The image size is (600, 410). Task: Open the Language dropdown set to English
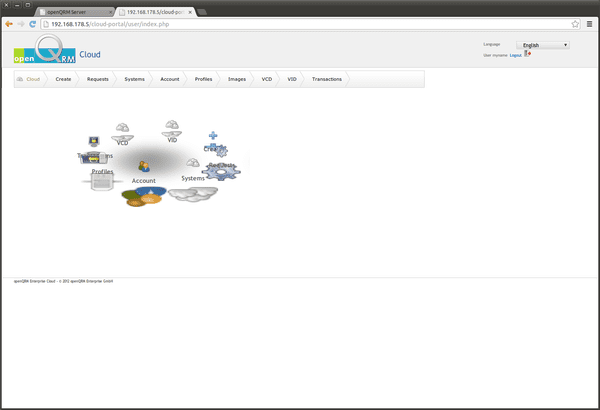pos(543,45)
